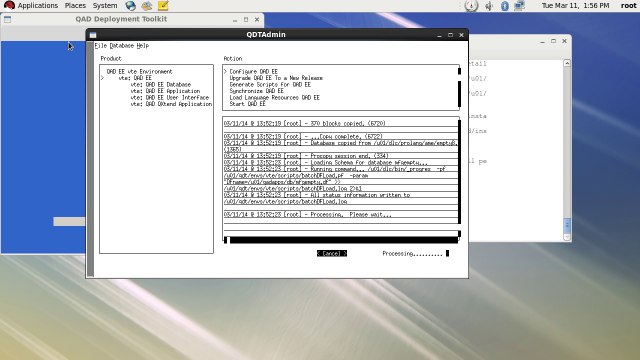
Task: Open the Help menu in QDTAdmin
Action: tap(142, 45)
